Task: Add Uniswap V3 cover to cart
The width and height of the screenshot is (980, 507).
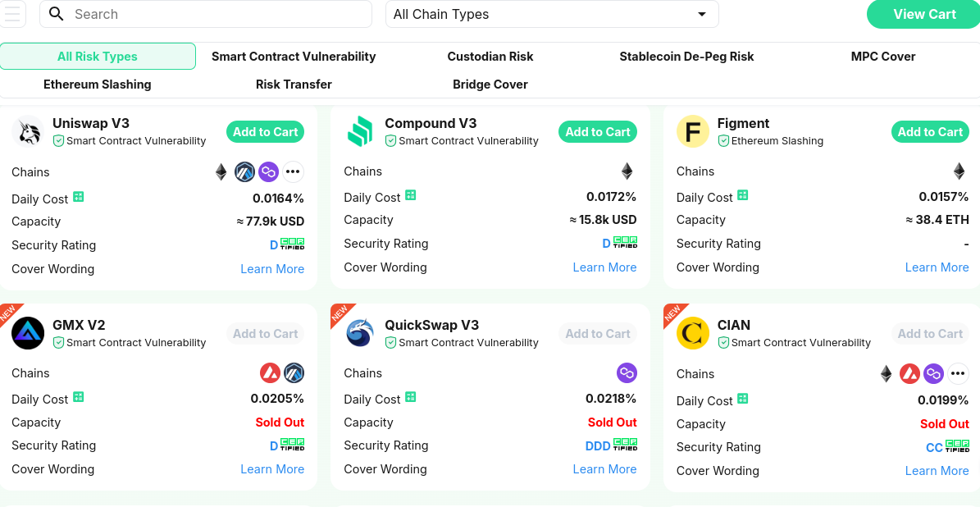Action: 265,132
